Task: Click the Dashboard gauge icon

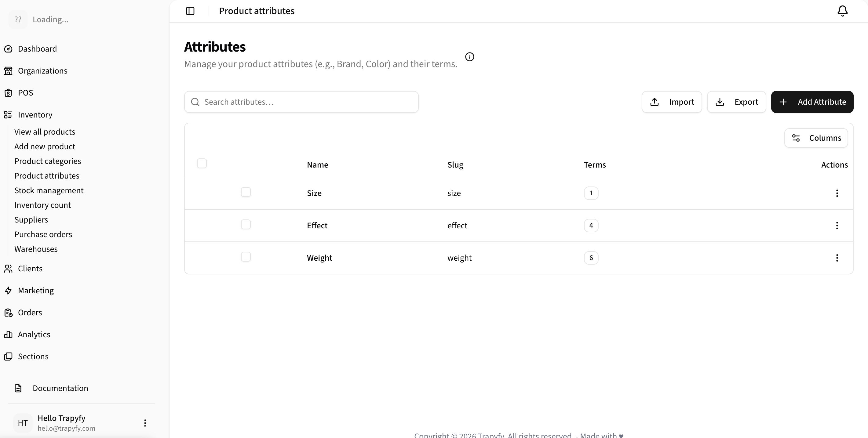Action: click(9, 49)
